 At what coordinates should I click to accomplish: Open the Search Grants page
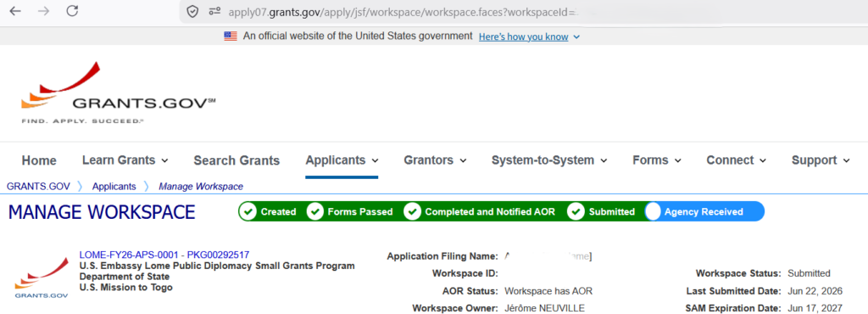[x=236, y=160]
